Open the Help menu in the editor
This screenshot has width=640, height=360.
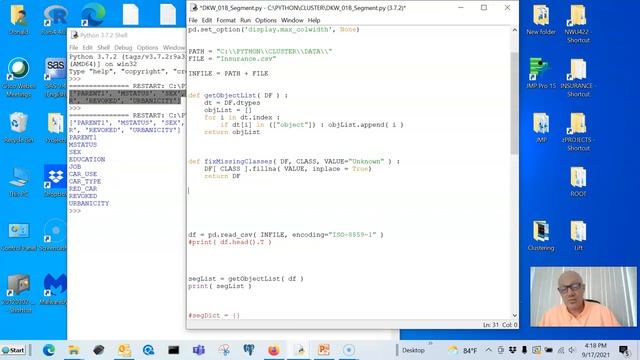coord(314,20)
